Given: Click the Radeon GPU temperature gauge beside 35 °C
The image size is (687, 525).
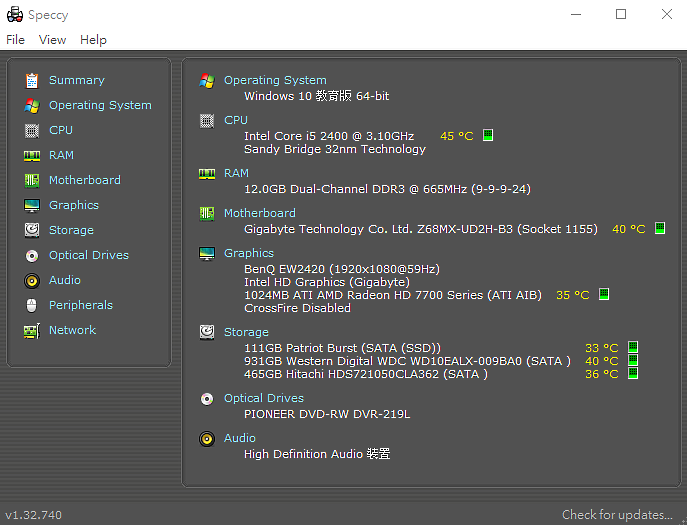Looking at the screenshot, I should 604,294.
